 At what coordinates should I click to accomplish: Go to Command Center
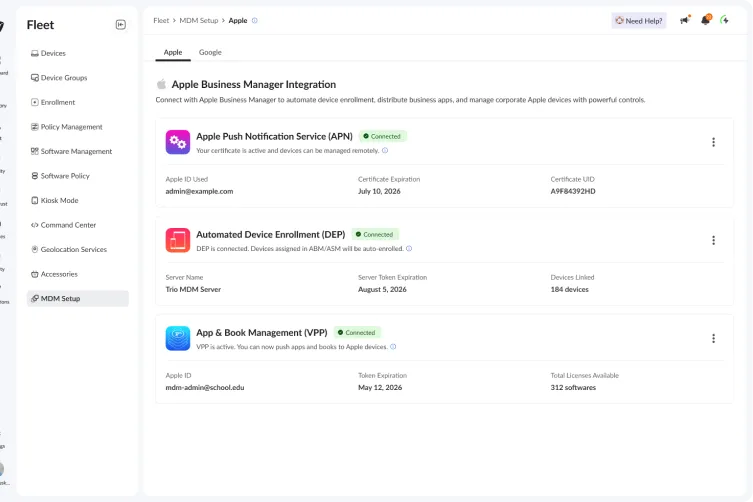pos(63,225)
